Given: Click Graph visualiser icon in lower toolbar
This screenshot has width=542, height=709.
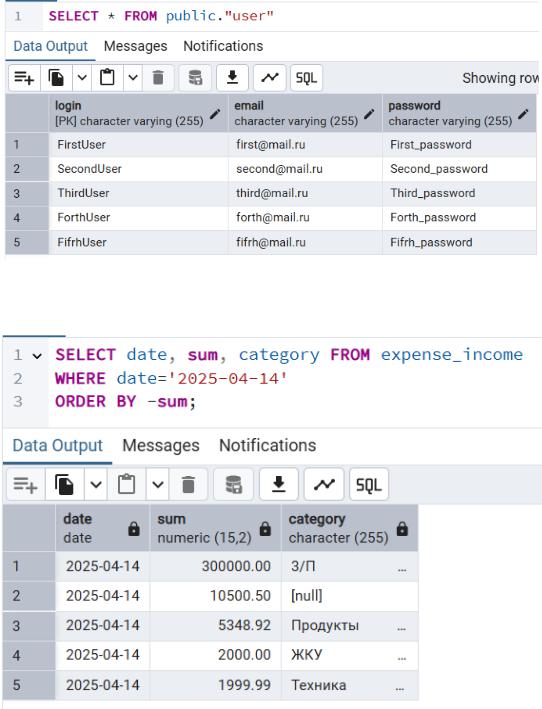Looking at the screenshot, I should (324, 485).
